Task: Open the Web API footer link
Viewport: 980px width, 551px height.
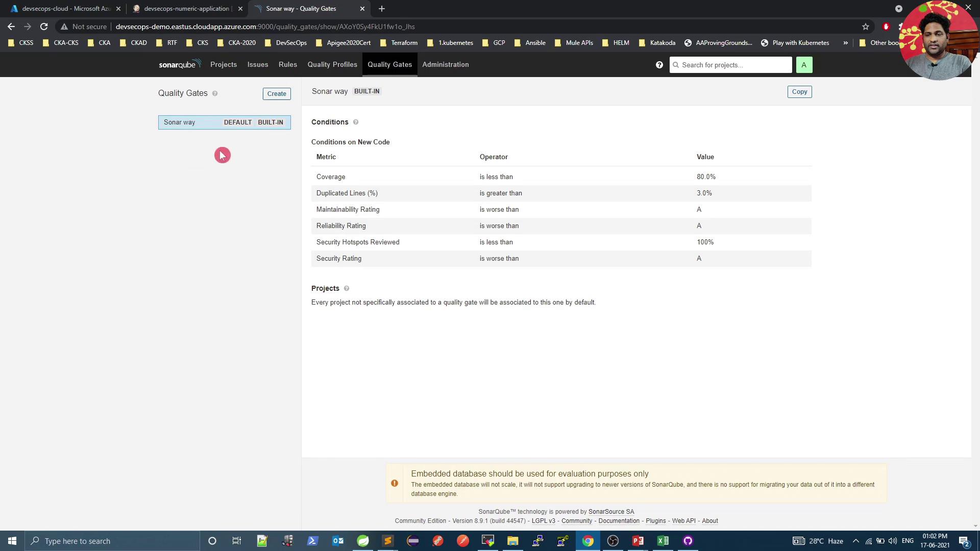Action: point(683,521)
